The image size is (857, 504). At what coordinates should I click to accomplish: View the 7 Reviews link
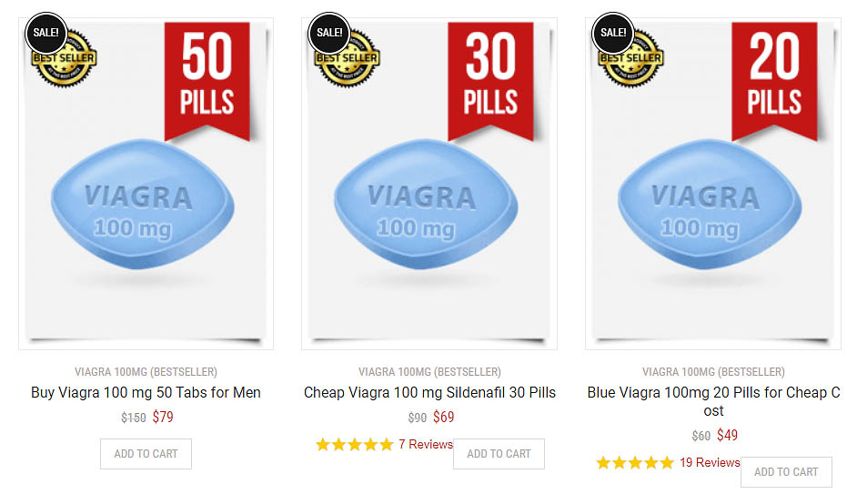pos(426,445)
